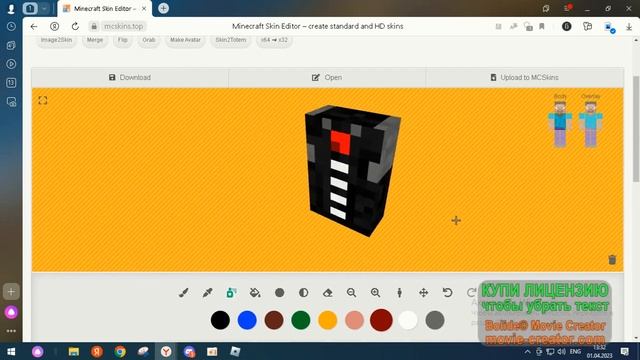The image size is (640, 360).
Task: Open the three-dots sidebar menu
Action: coord(11,331)
